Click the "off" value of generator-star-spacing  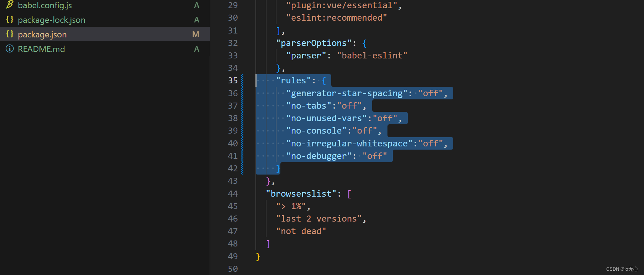431,93
